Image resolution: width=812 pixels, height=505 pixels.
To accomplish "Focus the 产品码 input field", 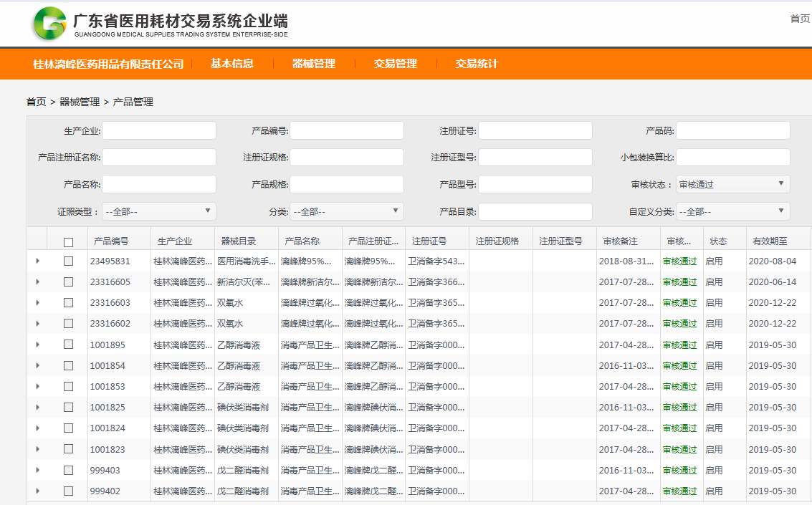I will 733,130.
